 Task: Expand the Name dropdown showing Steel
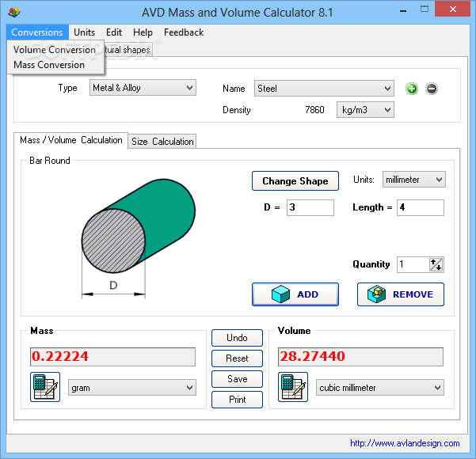click(x=324, y=89)
